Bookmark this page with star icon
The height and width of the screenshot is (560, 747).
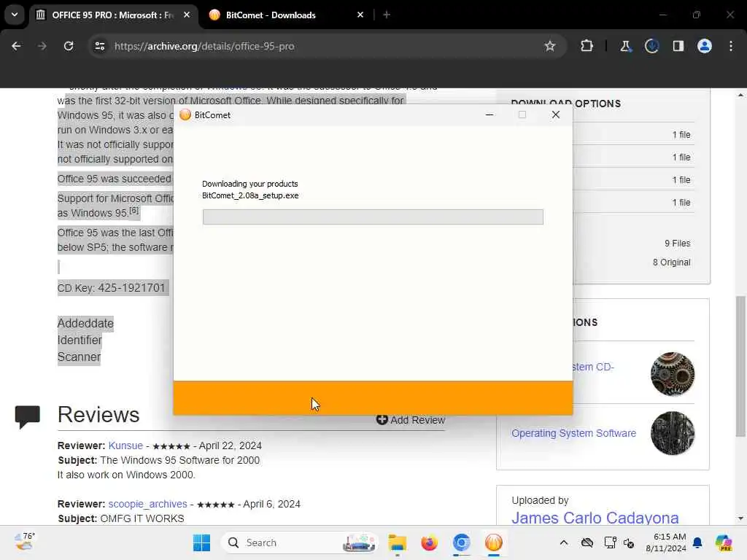tap(550, 46)
